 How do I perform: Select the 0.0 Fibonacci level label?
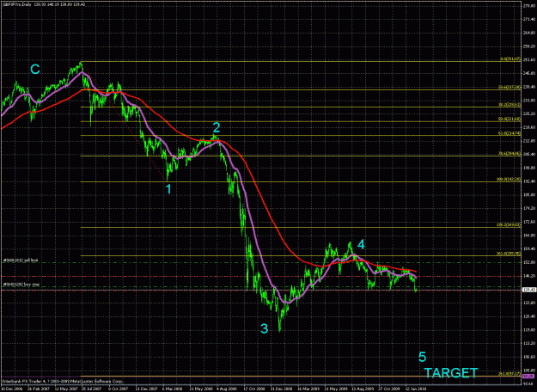coord(510,59)
